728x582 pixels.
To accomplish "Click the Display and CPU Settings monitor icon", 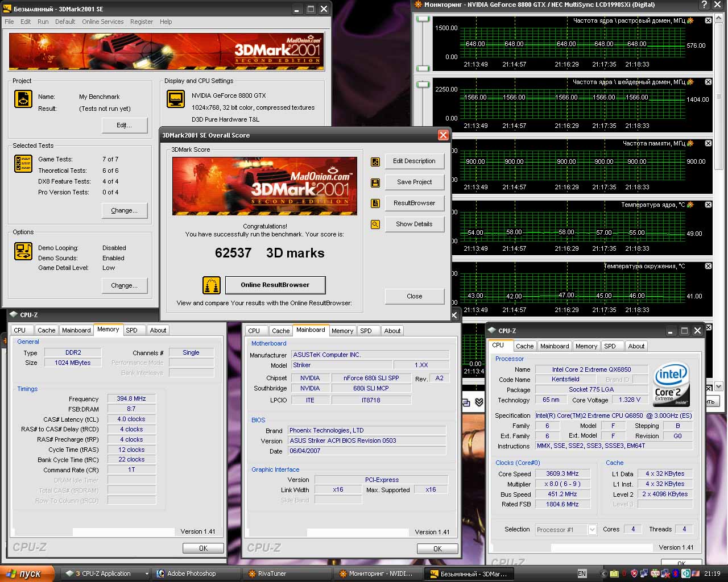I will click(176, 99).
